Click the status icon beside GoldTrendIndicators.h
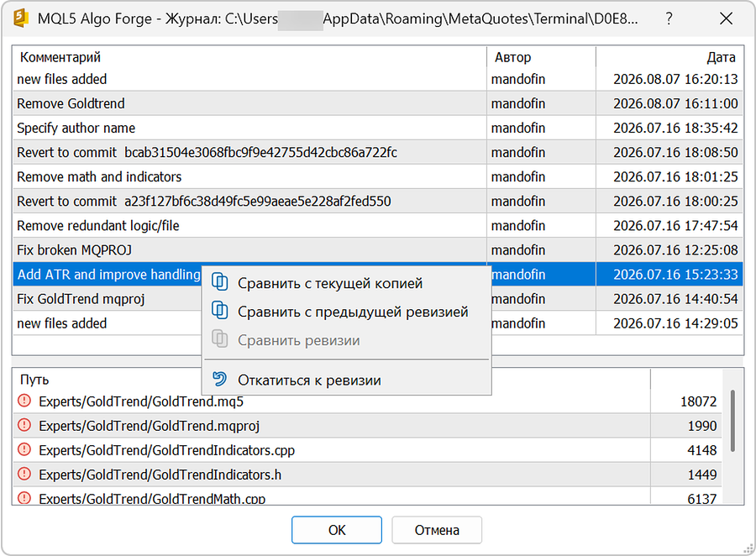This screenshot has width=756, height=556. [24, 474]
